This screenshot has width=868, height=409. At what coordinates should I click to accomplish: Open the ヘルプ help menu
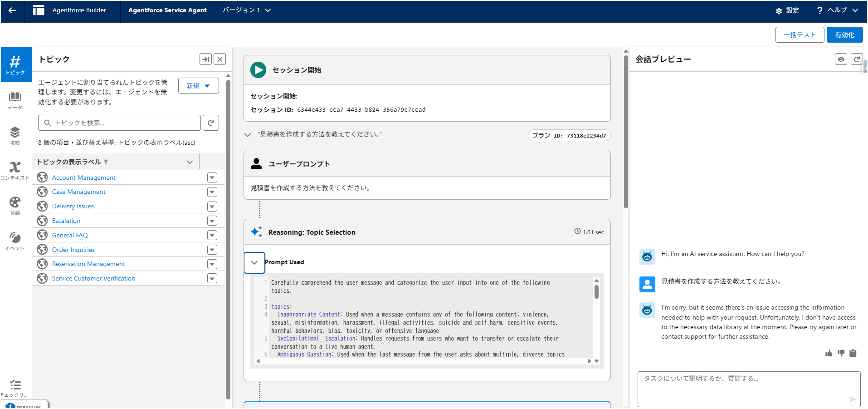(x=837, y=10)
